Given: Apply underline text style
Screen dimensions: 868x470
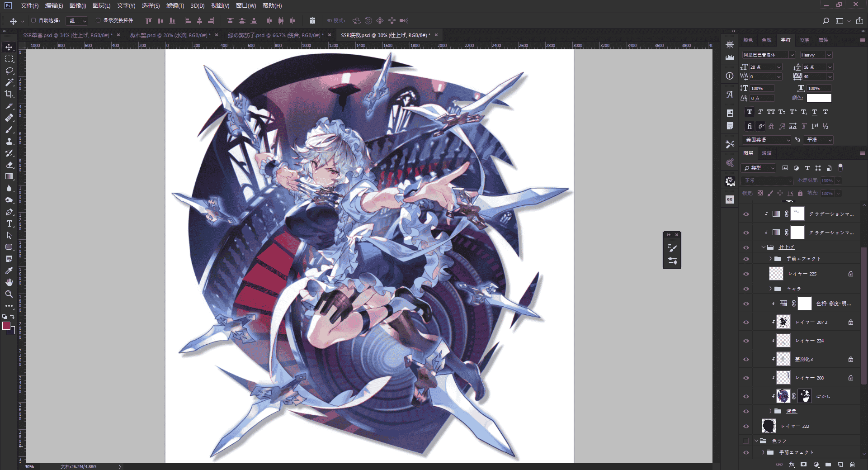Looking at the screenshot, I should tap(815, 112).
